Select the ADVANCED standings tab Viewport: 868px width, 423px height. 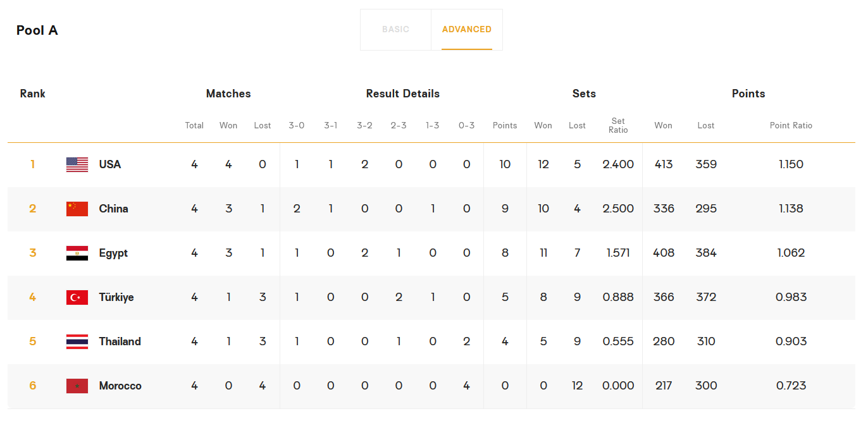pyautogui.click(x=467, y=30)
